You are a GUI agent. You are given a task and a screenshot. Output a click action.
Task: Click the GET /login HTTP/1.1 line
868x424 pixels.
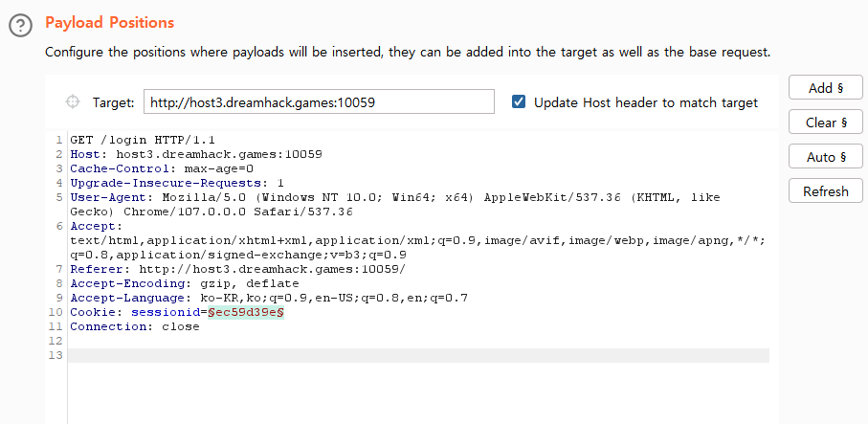click(x=143, y=140)
